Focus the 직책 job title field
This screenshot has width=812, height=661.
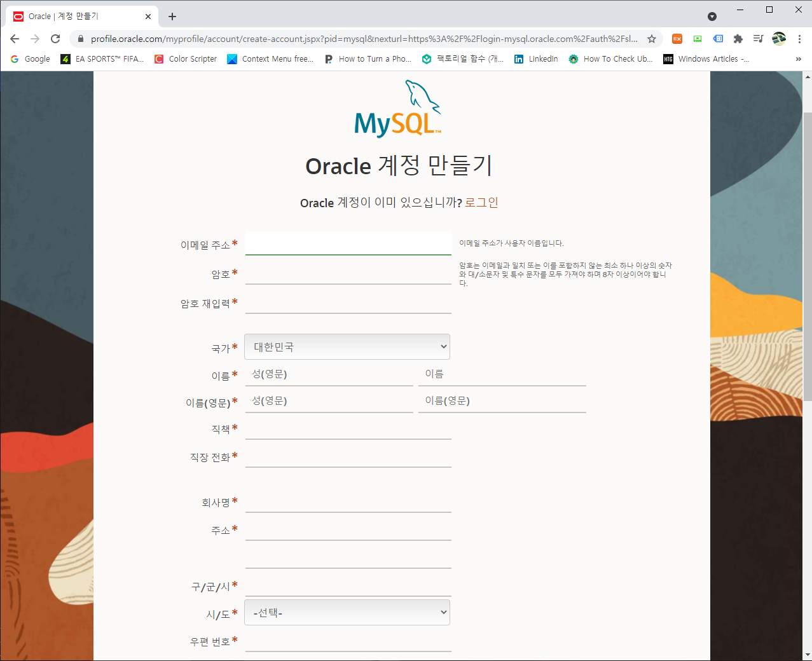click(x=348, y=428)
